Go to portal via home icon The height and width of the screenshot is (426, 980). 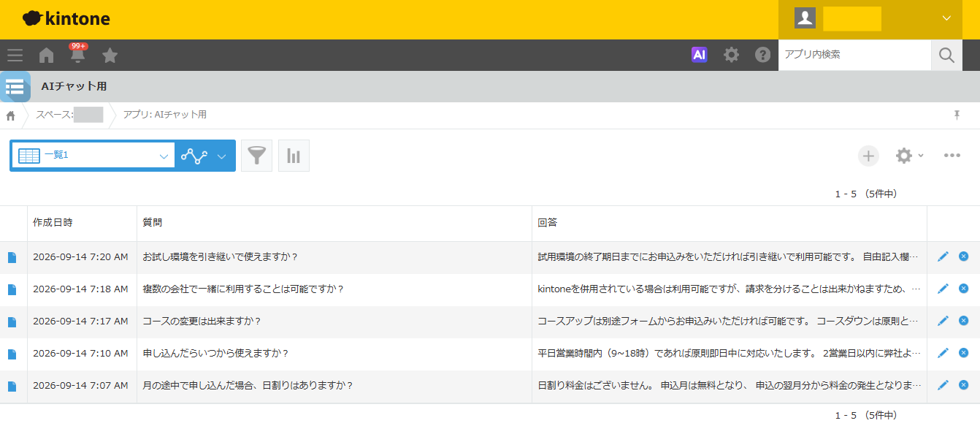[x=46, y=55]
